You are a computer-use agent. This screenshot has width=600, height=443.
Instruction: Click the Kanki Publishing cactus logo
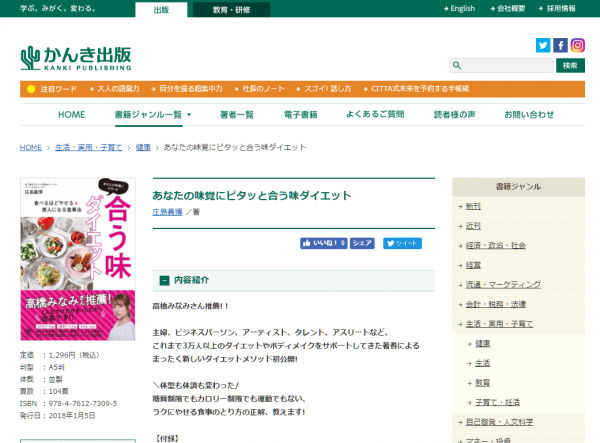76,58
